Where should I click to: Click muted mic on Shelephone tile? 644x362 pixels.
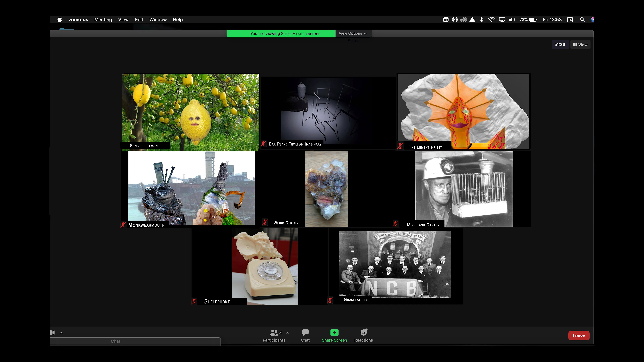[194, 301]
